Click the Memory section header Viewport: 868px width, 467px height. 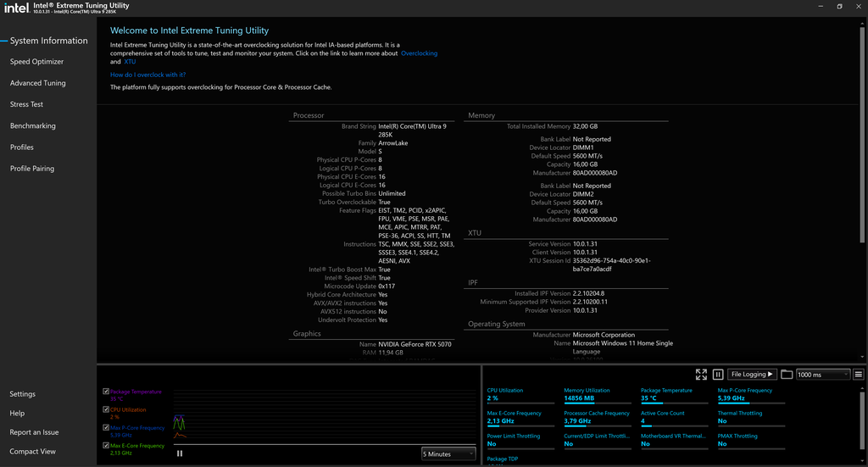pyautogui.click(x=481, y=115)
